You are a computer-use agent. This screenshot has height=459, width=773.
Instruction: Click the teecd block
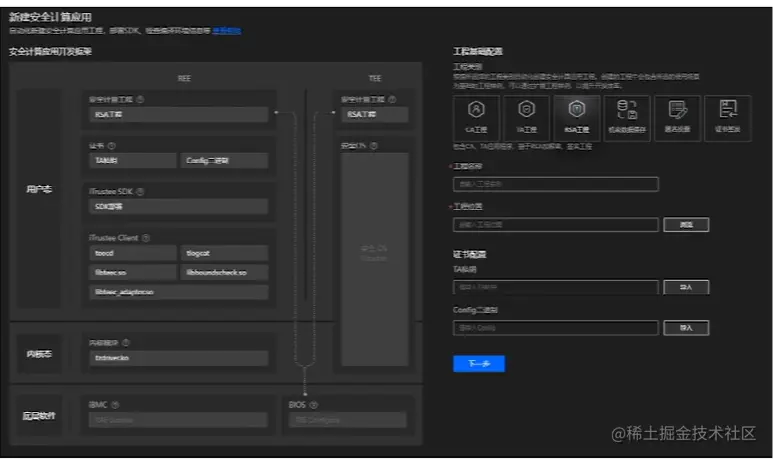pos(133,253)
